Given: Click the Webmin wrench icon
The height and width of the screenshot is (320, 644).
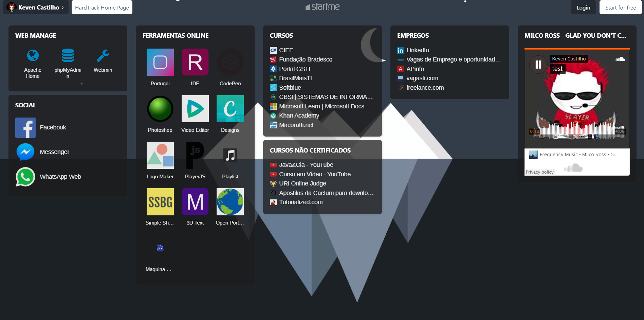Looking at the screenshot, I should 103,55.
